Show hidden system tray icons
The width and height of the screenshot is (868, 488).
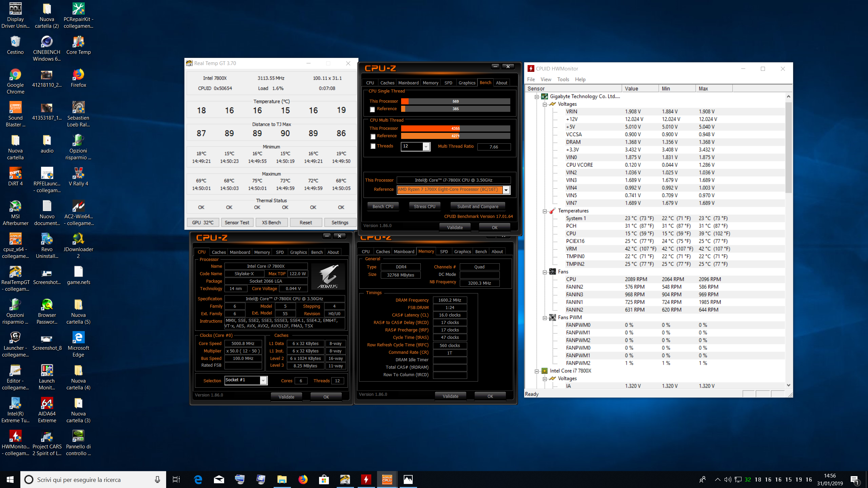[x=717, y=480]
